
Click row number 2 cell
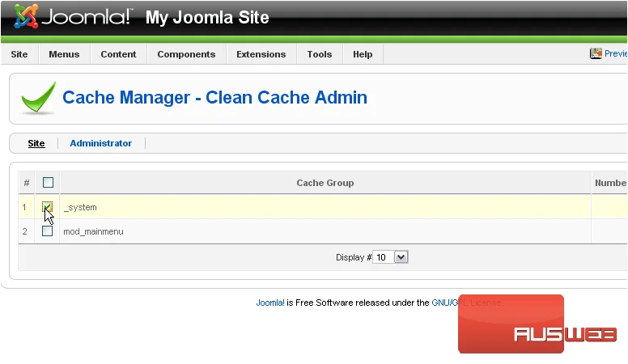(x=25, y=231)
